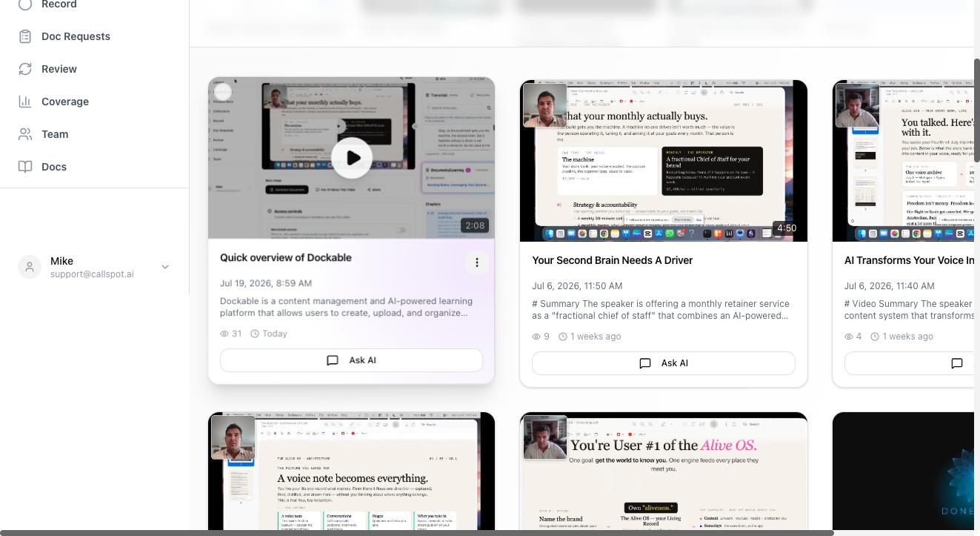
Task: Click the chat bubble icon in Second Brain Ask AI
Action: [x=645, y=363]
